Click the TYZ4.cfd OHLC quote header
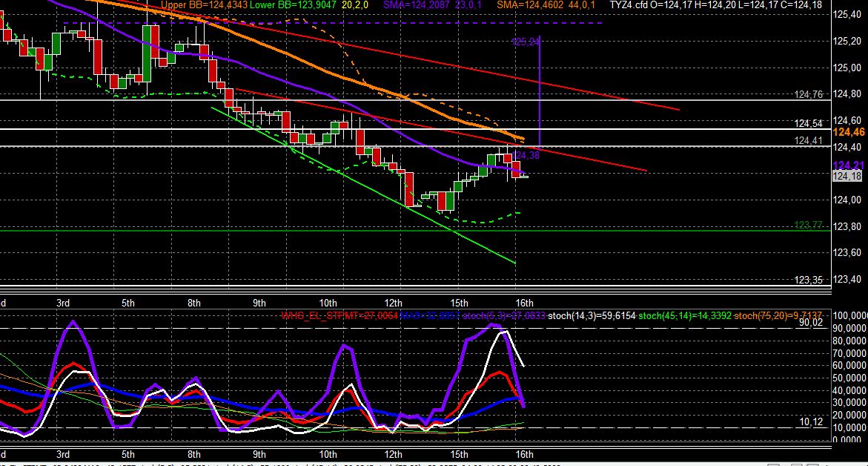 716,5
